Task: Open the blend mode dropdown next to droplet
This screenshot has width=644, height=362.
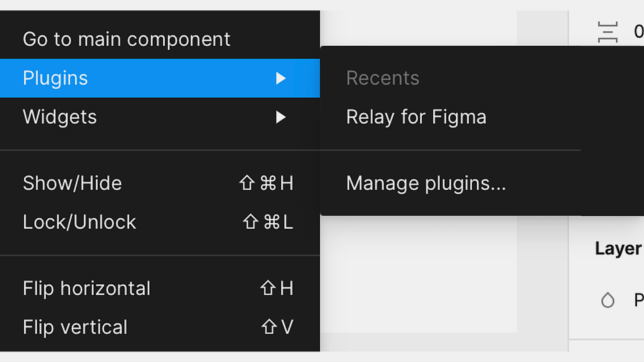Action: (639, 300)
